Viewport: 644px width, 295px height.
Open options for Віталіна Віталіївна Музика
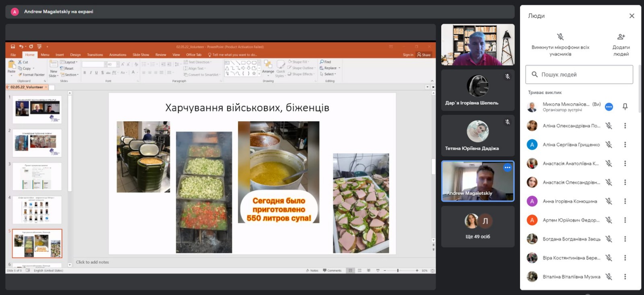coord(625,276)
